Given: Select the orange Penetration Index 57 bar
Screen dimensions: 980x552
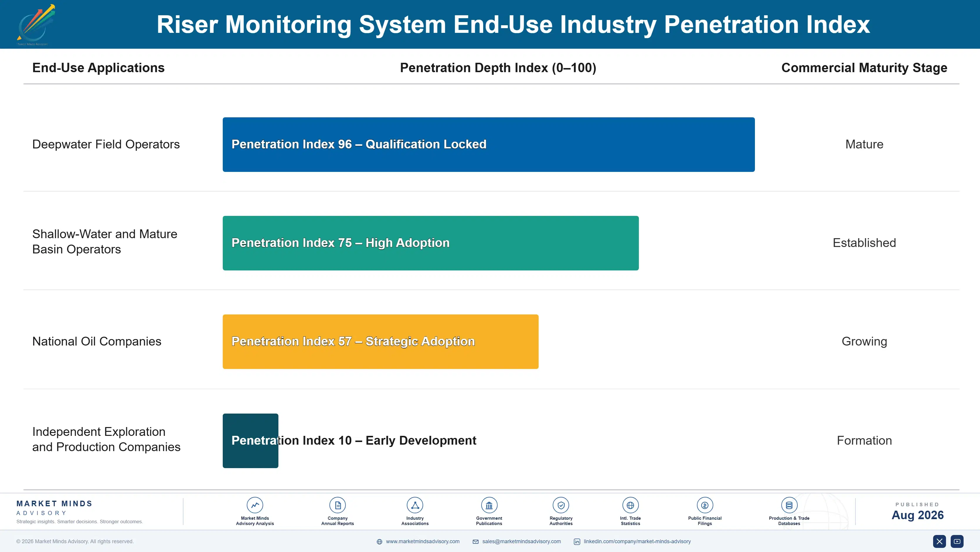Looking at the screenshot, I should tap(380, 341).
